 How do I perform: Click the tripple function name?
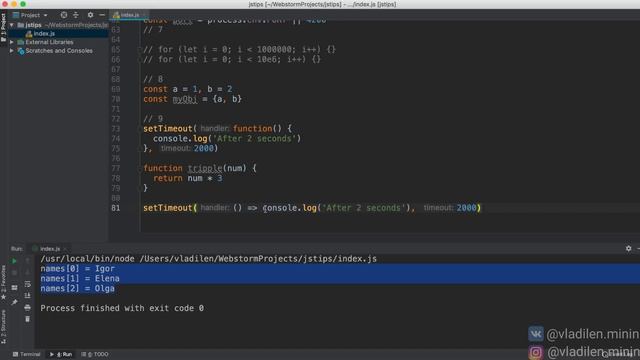tap(205, 168)
